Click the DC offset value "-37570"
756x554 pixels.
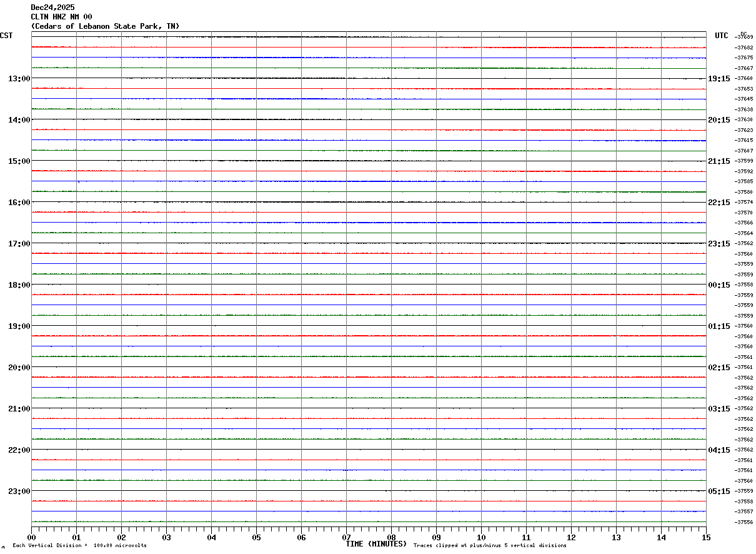tap(744, 213)
